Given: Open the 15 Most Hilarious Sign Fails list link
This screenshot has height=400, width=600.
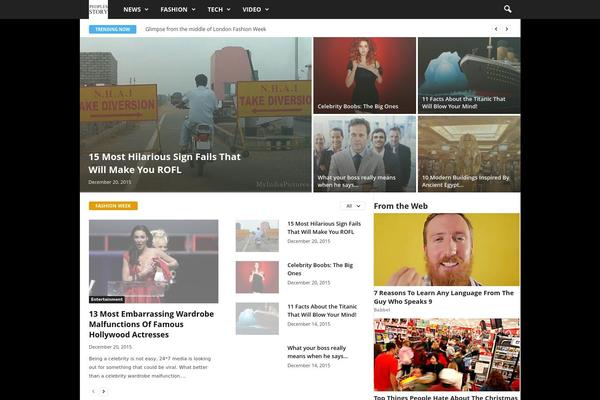Looking at the screenshot, I should click(324, 228).
